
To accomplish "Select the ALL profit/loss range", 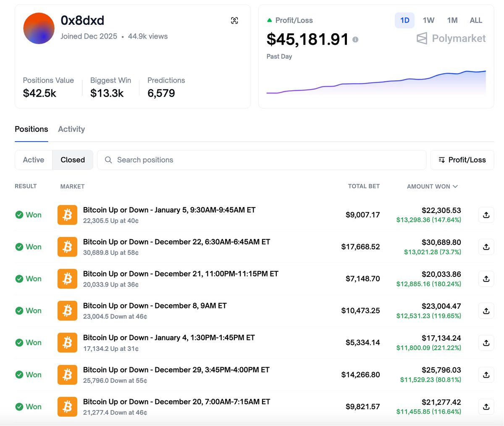I will click(476, 20).
